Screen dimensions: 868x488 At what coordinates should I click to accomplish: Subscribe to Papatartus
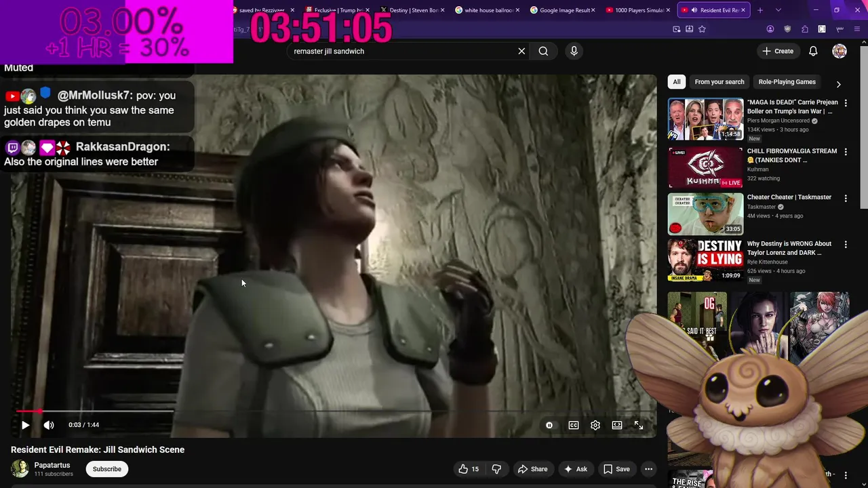pyautogui.click(x=107, y=469)
